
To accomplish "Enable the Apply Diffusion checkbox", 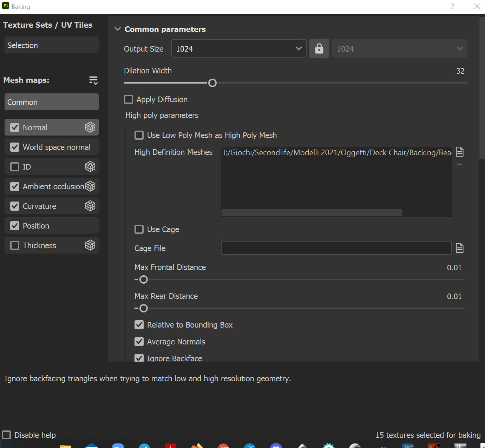I will (x=129, y=99).
